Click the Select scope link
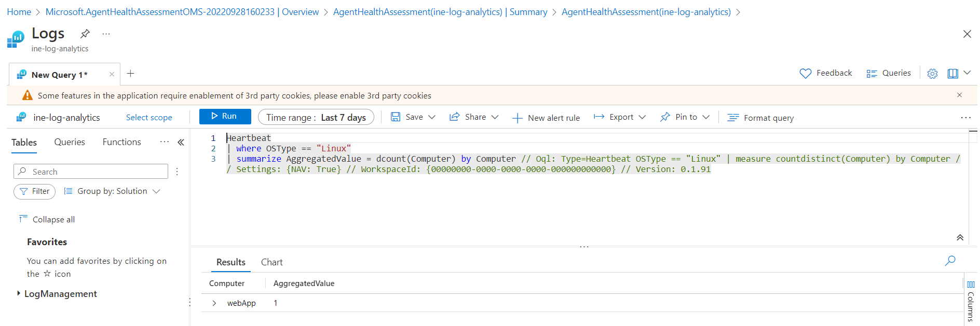 [149, 118]
